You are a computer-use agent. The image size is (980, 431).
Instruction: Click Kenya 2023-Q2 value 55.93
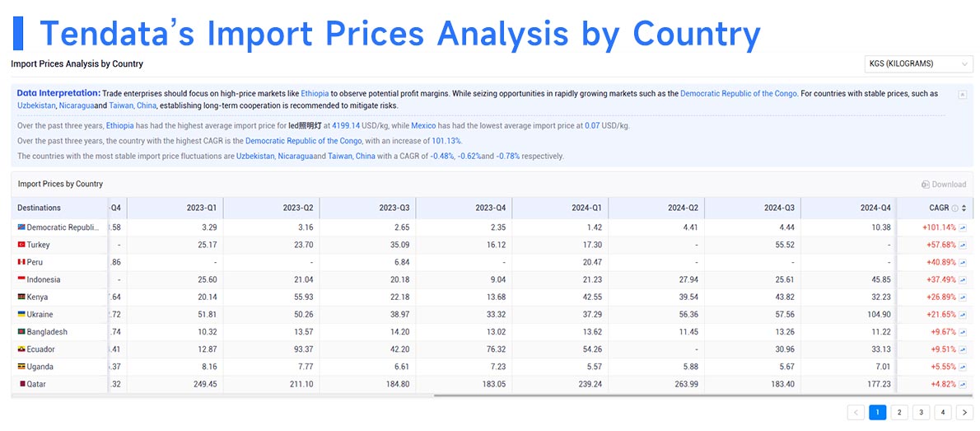click(x=302, y=297)
